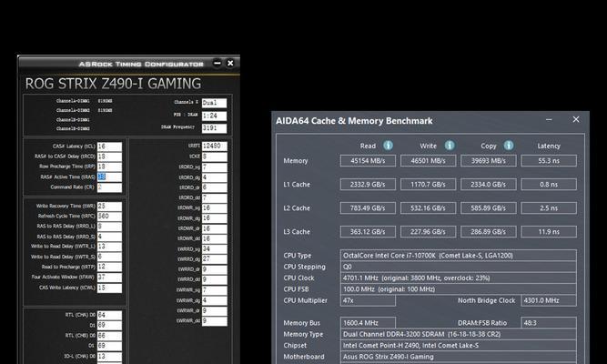
Task: Minimize the ASRock Timing Configurator window
Action: pyautogui.click(x=218, y=63)
